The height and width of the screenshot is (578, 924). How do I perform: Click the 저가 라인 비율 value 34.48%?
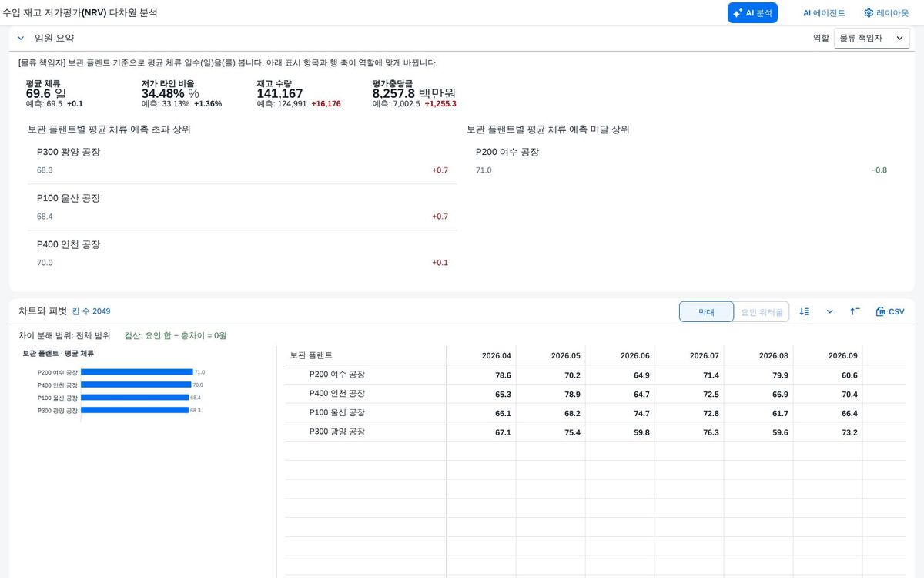click(170, 93)
